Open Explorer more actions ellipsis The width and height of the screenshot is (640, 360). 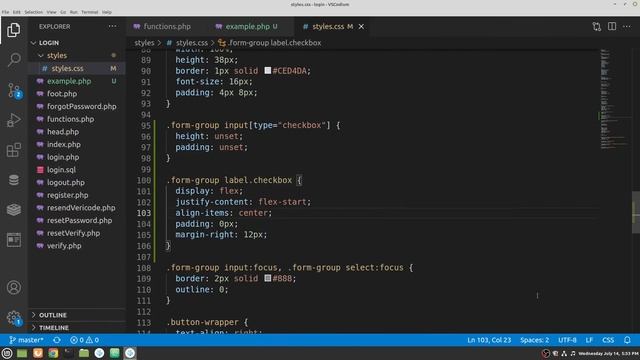pos(112,27)
